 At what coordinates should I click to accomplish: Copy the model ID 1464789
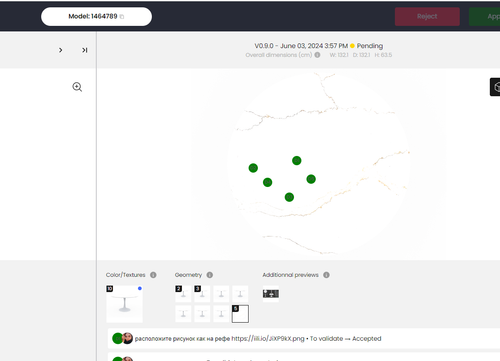tap(122, 17)
